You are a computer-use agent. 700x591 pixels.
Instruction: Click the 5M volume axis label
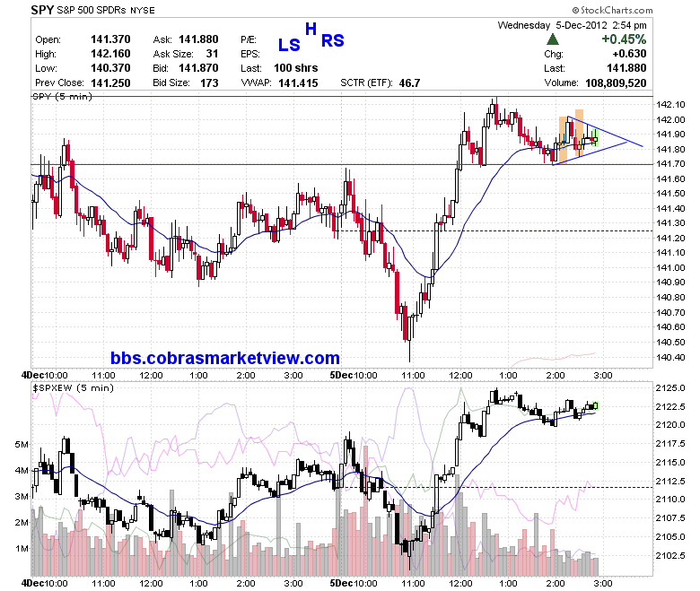pyautogui.click(x=22, y=444)
